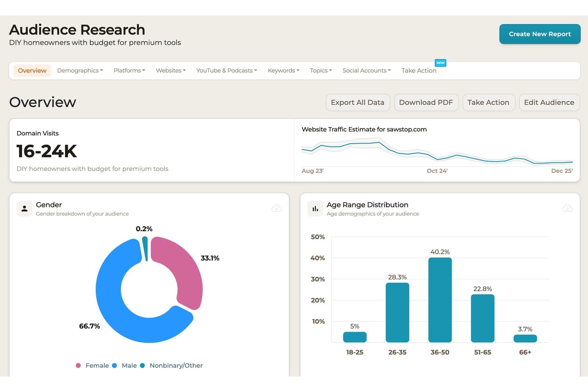This screenshot has height=392, width=588.
Task: Click the Domain Visits label
Action: (x=38, y=133)
